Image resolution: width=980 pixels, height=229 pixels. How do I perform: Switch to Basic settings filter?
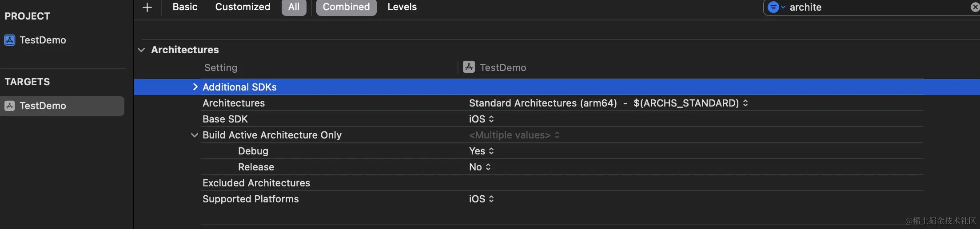[x=185, y=7]
